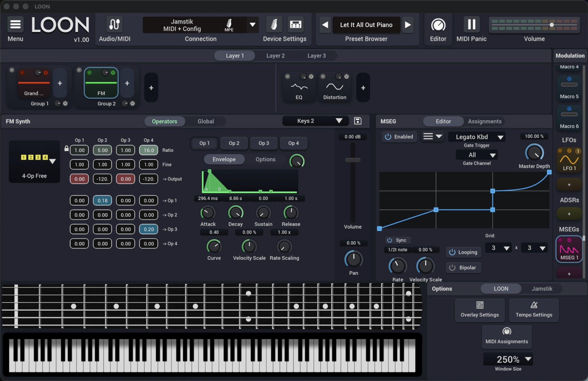Open Tempo Settings

click(x=534, y=310)
